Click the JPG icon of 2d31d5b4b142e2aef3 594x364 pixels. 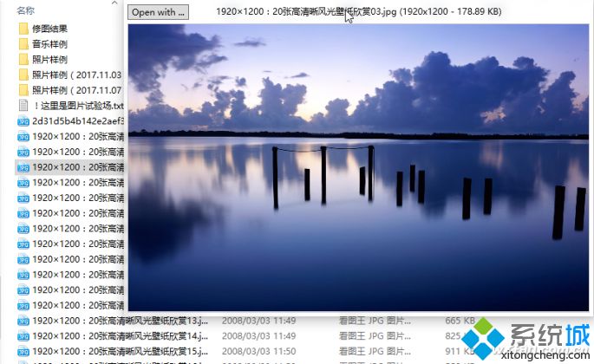click(23, 121)
